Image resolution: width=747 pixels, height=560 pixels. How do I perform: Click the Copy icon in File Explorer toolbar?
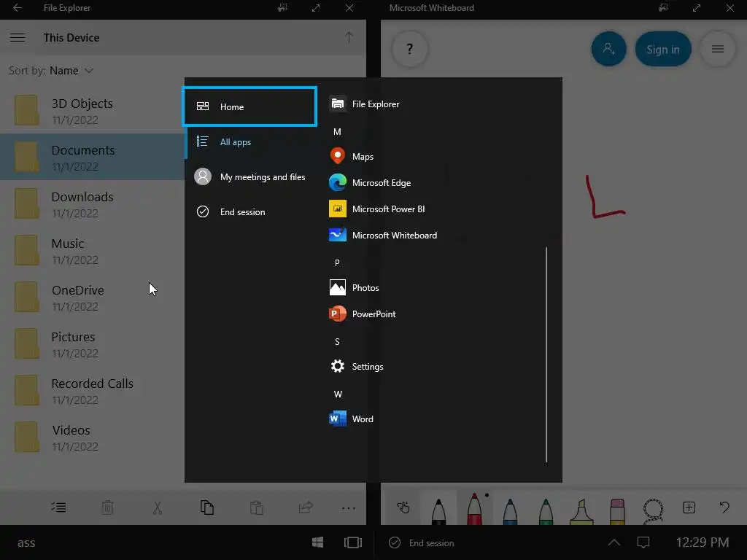pos(206,507)
